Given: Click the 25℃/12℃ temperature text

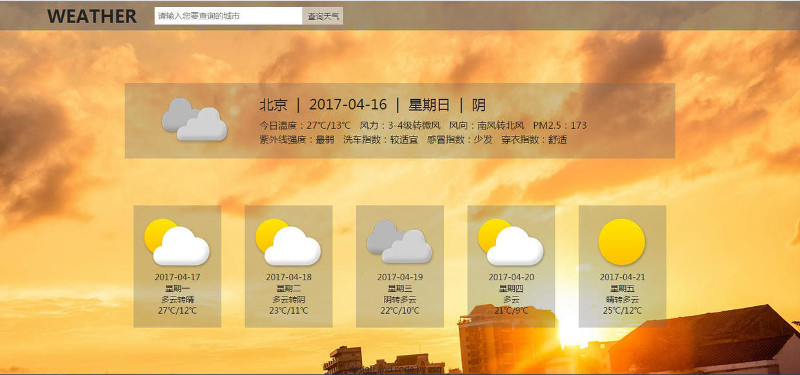Looking at the screenshot, I should pos(622,311).
